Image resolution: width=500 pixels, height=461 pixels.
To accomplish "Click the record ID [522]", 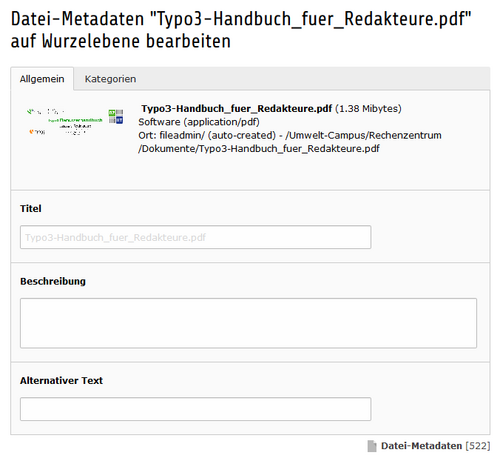I will pyautogui.click(x=478, y=446).
